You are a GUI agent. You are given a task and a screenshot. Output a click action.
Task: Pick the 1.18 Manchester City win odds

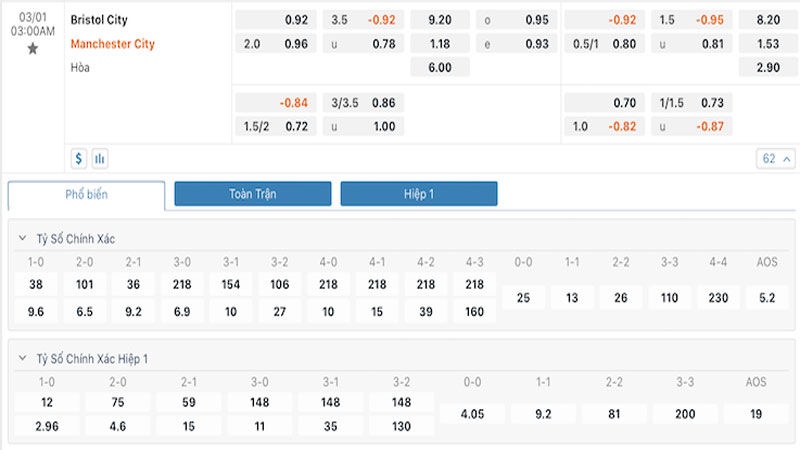click(440, 44)
